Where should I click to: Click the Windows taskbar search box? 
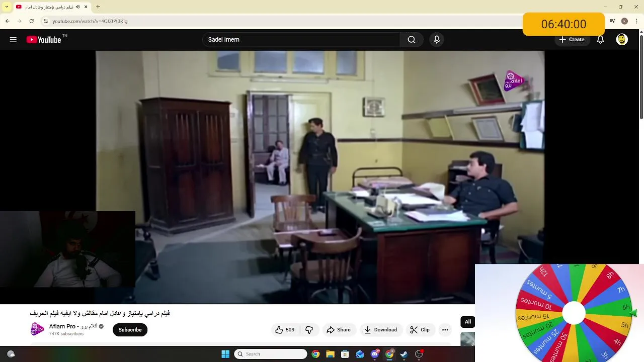click(x=271, y=354)
